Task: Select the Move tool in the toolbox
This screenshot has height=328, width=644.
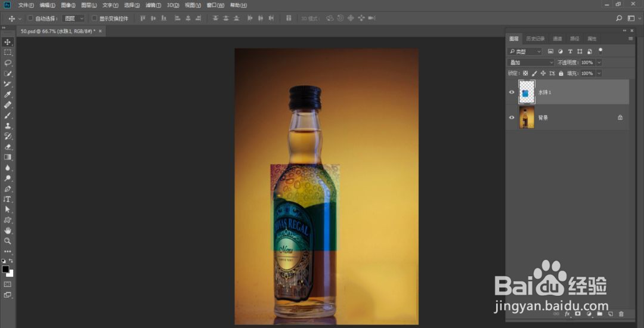Action: 7,42
